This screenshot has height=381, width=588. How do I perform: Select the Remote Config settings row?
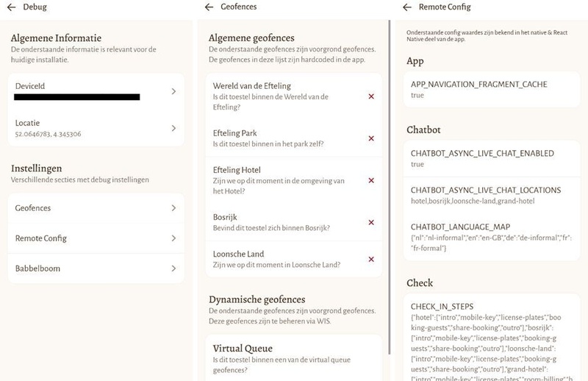point(96,238)
